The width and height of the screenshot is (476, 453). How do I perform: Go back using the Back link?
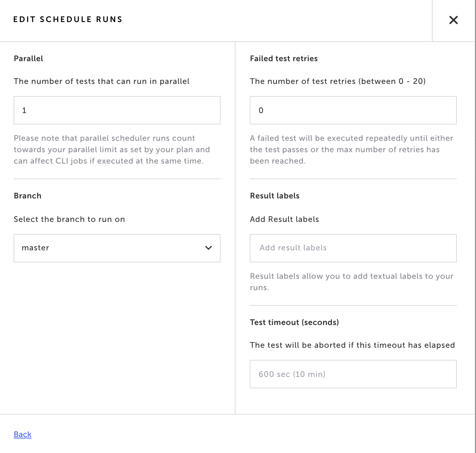click(x=22, y=435)
